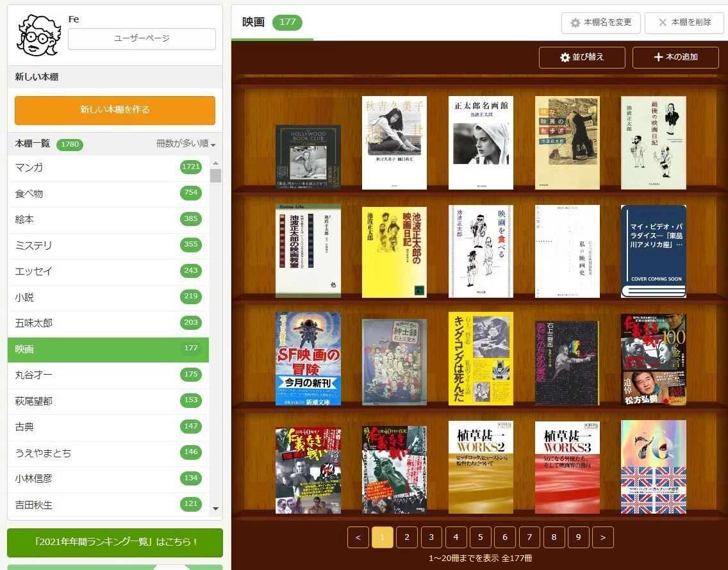Screen dimensions: 728x570
Task: Open the 男たちのための寓話 book cover
Action: click(567, 363)
